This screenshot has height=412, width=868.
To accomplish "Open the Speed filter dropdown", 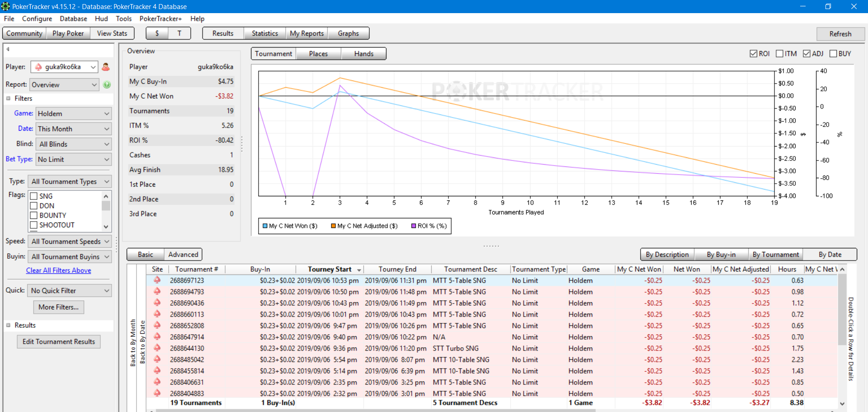I will [x=70, y=242].
